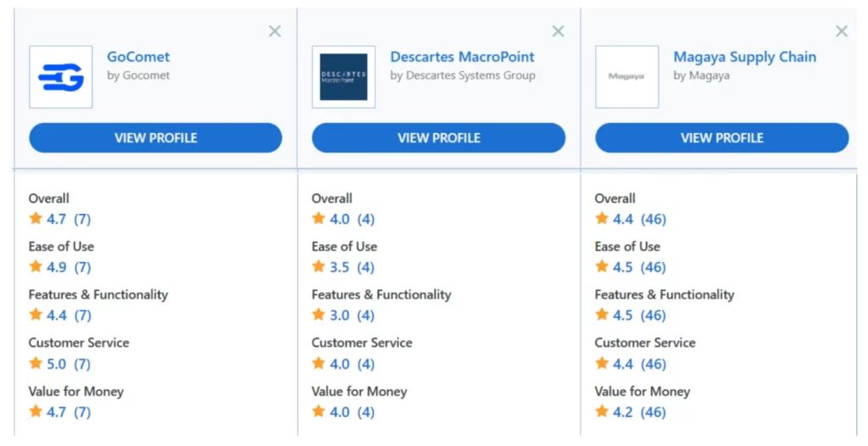The width and height of the screenshot is (868, 446).
Task: Click Magaya Customer Service star icon
Action: click(x=603, y=363)
